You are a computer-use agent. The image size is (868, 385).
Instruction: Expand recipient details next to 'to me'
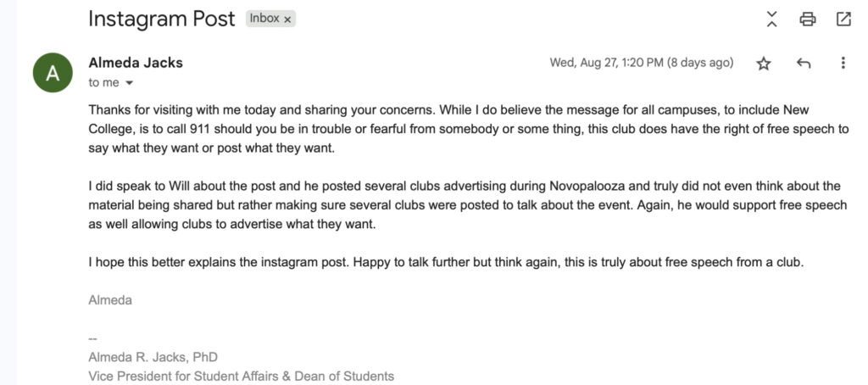click(x=129, y=83)
